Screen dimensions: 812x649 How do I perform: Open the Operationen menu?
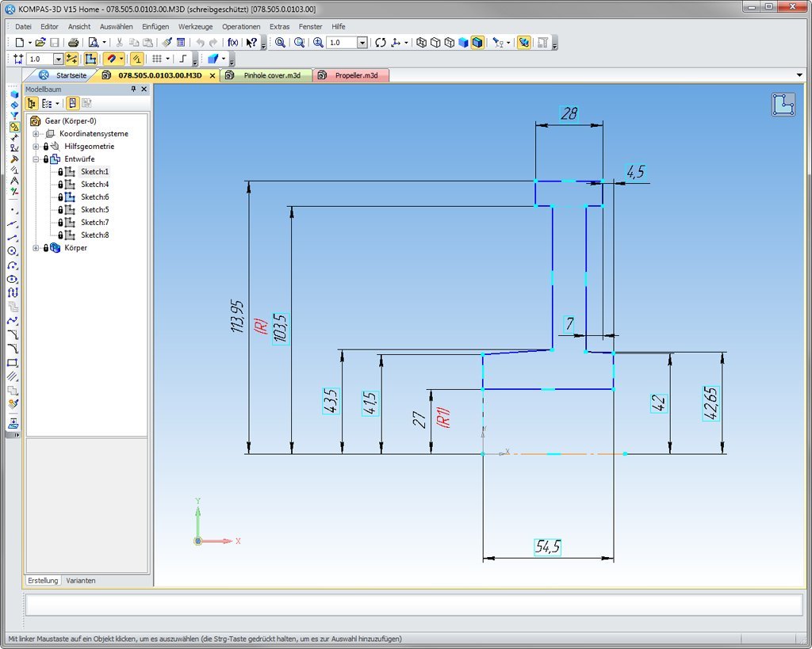pyautogui.click(x=241, y=26)
